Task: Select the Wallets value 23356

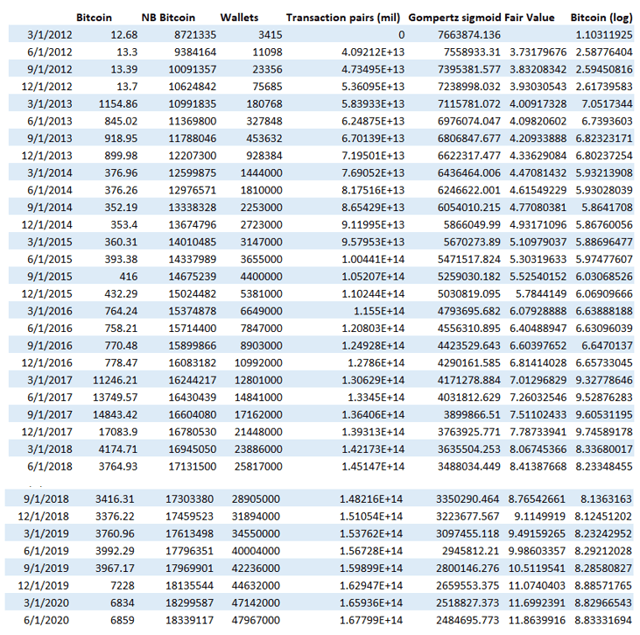Action: pyautogui.click(x=267, y=69)
